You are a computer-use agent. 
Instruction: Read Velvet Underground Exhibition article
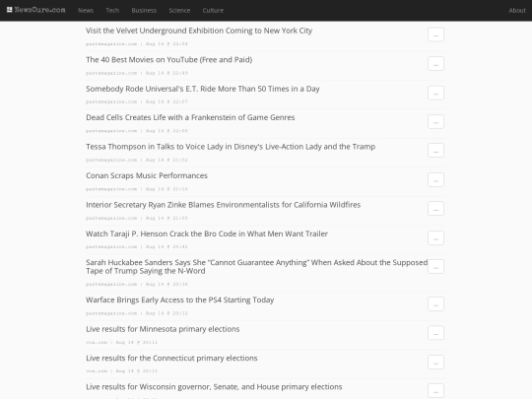199,31
